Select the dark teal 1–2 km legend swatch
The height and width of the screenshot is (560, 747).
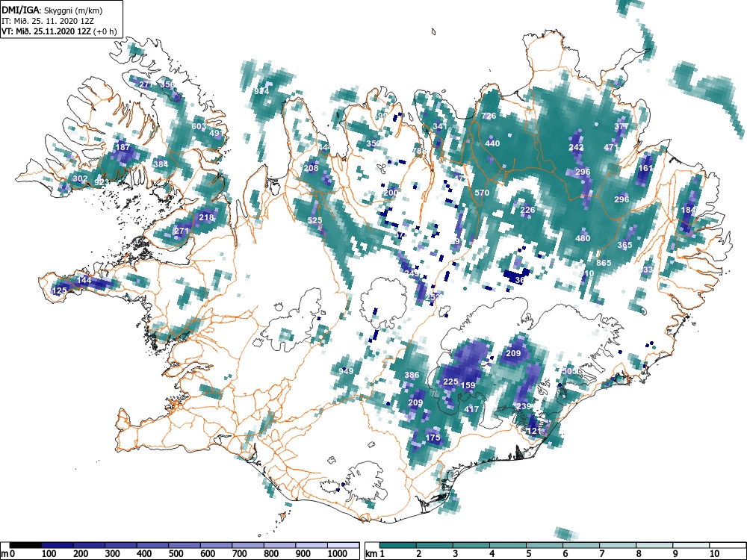[x=398, y=545]
